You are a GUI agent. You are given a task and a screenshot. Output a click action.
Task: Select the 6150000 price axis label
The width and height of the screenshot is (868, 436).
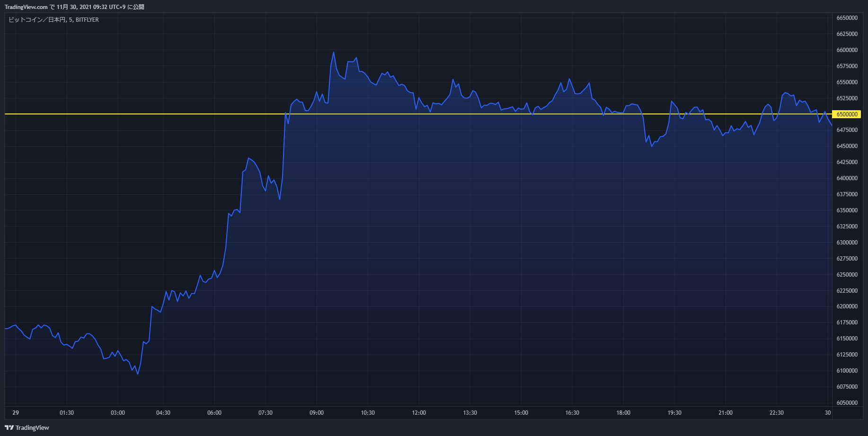point(847,339)
